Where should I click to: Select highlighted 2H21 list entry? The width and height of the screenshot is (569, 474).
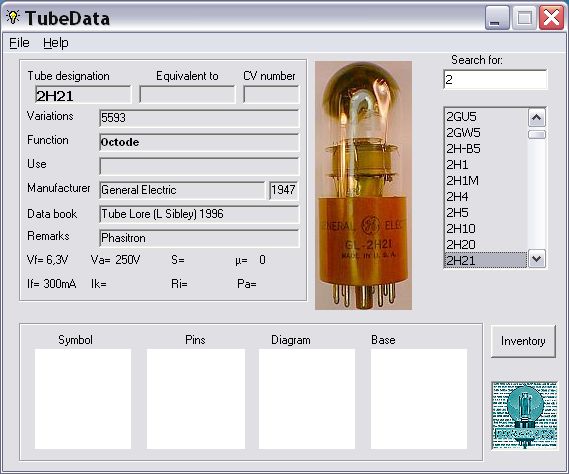(486, 260)
